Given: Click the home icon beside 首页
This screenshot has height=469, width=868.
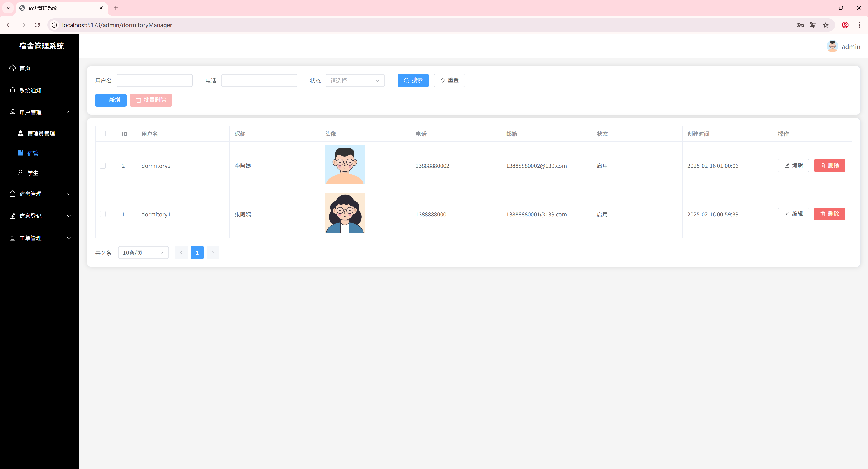Looking at the screenshot, I should click(12, 68).
